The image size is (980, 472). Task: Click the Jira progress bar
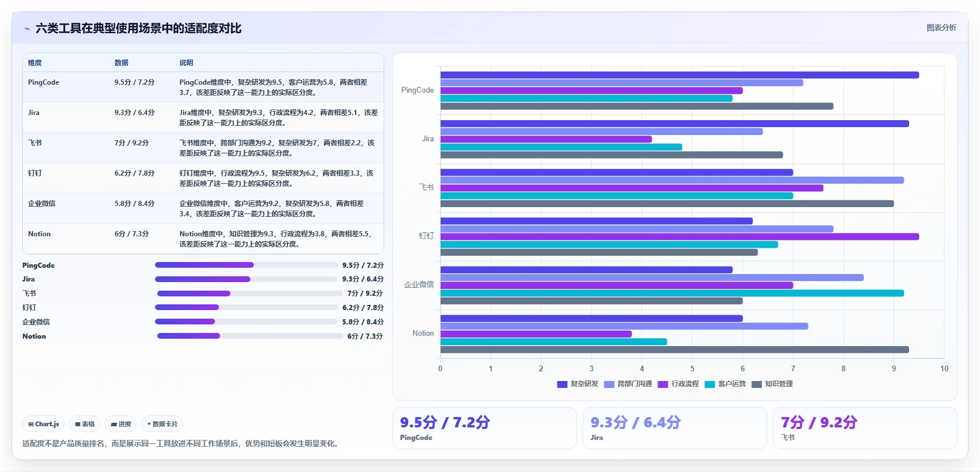[x=246, y=279]
